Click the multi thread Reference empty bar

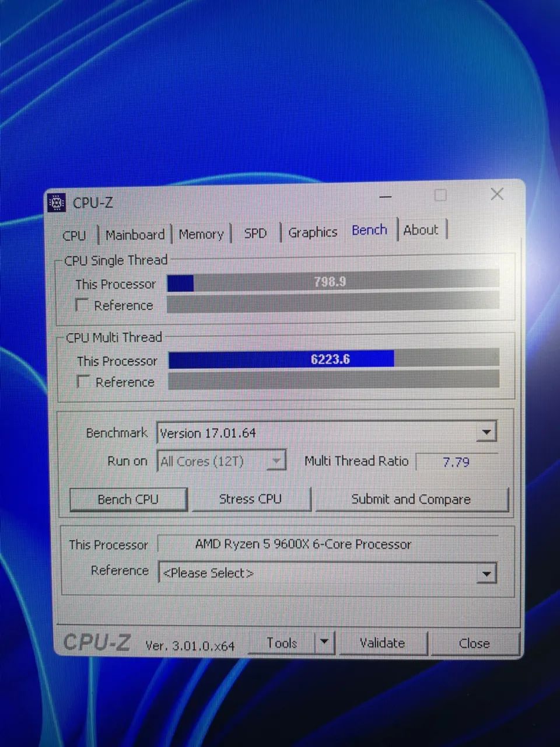point(334,381)
